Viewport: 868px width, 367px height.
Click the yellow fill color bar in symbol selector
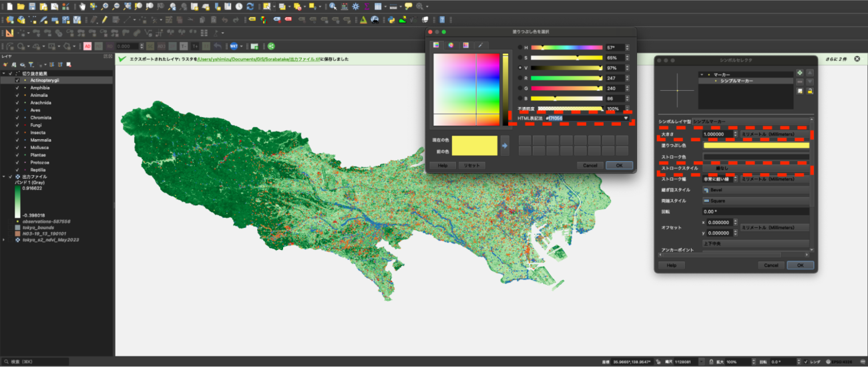755,145
